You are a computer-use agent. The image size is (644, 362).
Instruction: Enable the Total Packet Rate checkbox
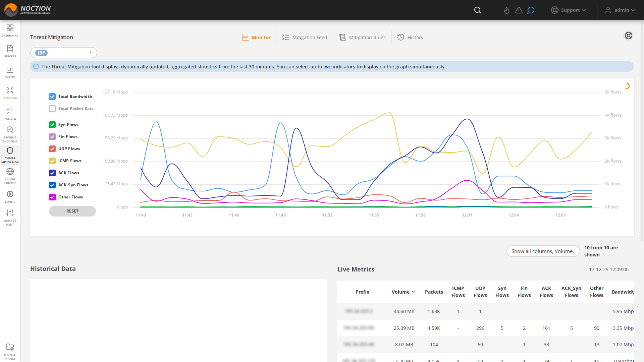point(52,108)
